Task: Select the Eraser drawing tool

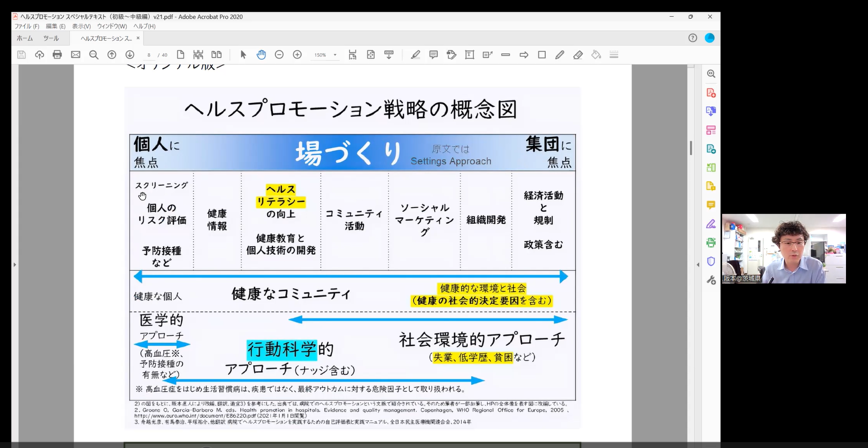Action: click(578, 55)
